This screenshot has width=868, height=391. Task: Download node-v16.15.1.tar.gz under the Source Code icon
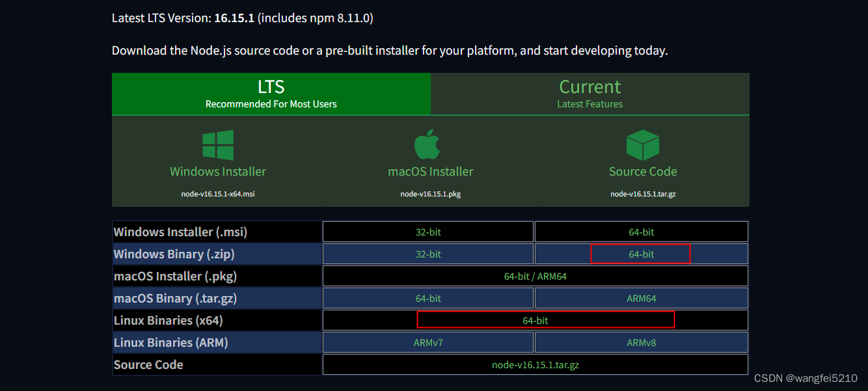click(643, 194)
